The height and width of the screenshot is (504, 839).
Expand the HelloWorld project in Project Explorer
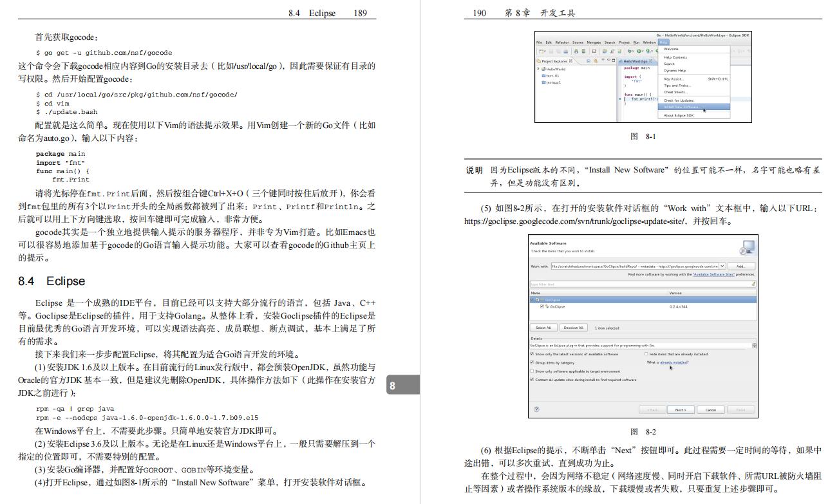click(537, 69)
